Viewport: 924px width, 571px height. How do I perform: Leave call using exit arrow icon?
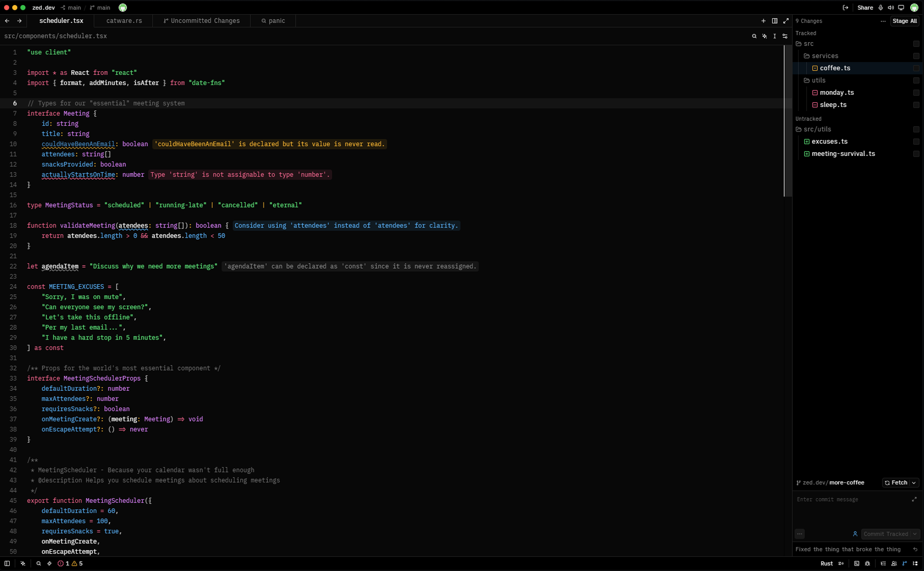point(846,8)
